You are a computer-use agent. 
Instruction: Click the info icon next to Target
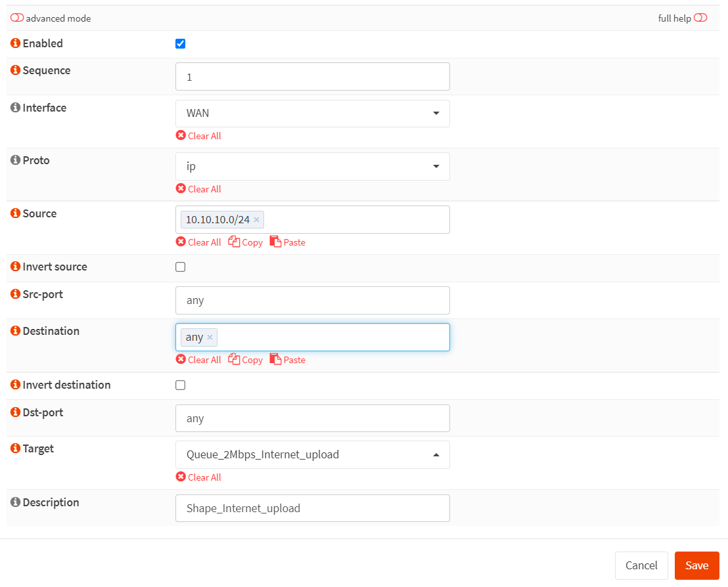[x=16, y=449]
